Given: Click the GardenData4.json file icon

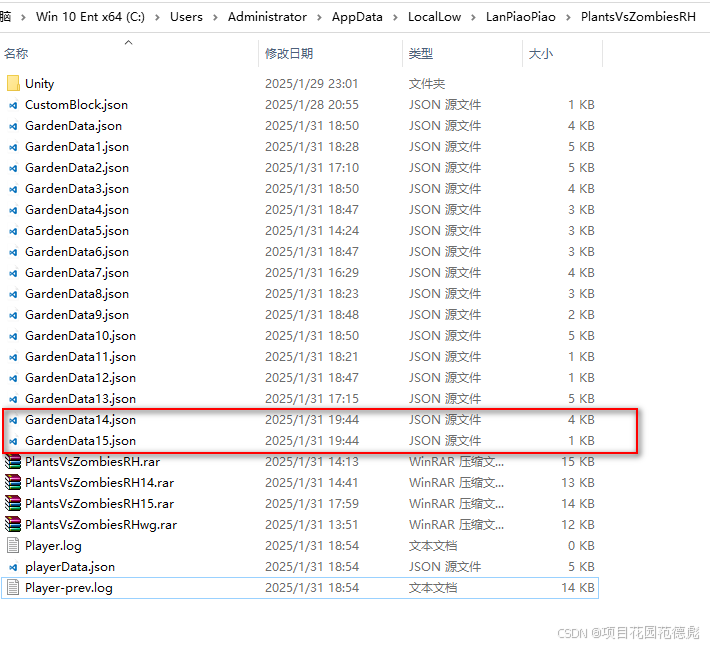Looking at the screenshot, I should [13, 210].
